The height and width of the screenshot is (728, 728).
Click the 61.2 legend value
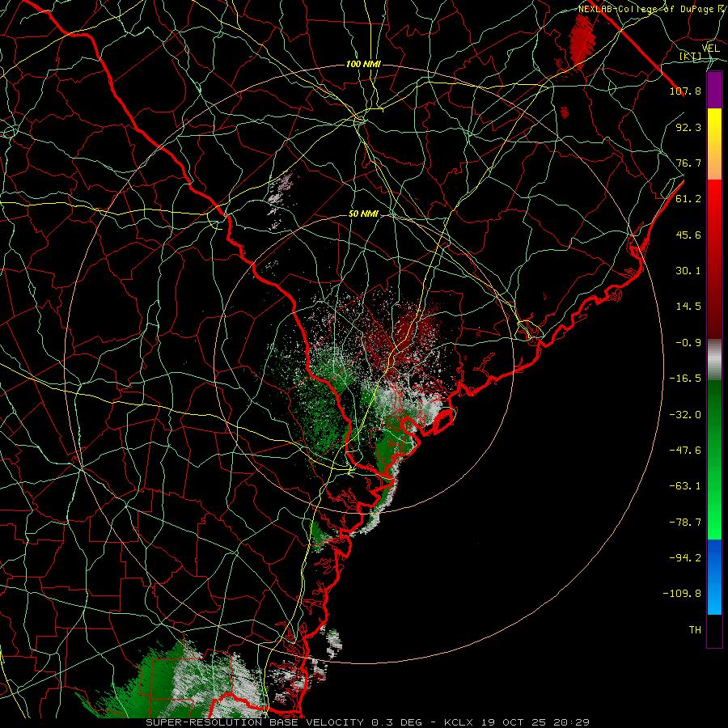pos(688,199)
